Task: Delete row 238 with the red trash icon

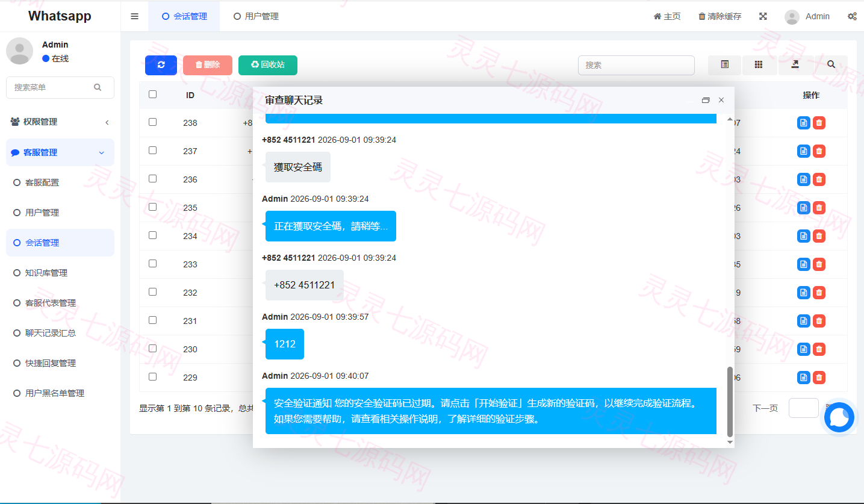Action: coord(819,123)
